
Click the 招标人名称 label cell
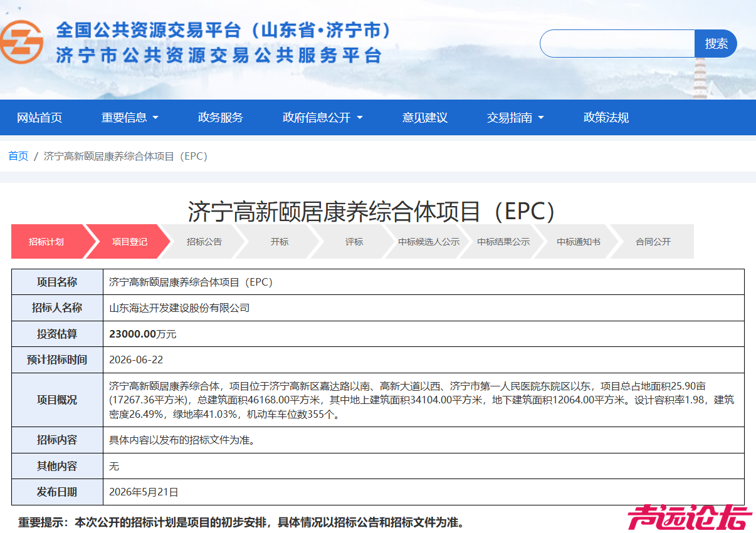[x=57, y=308]
